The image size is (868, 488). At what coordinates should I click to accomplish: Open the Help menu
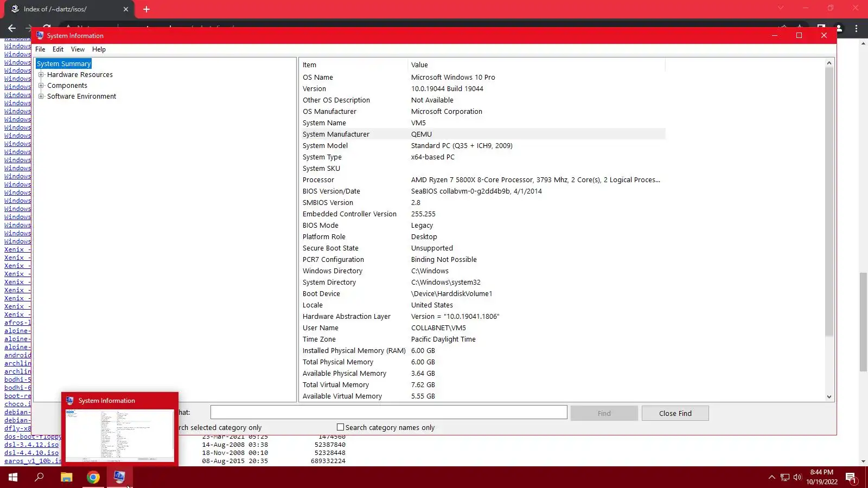(x=99, y=49)
